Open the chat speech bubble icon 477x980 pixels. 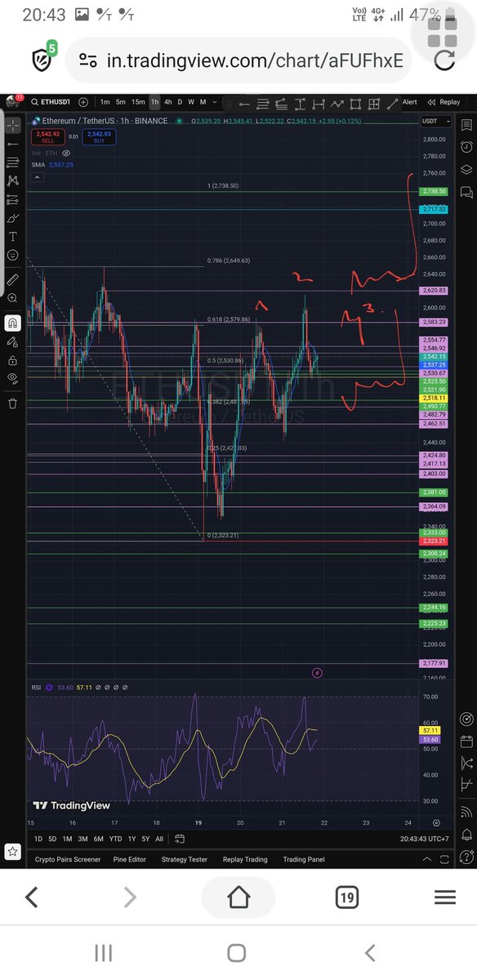click(466, 193)
